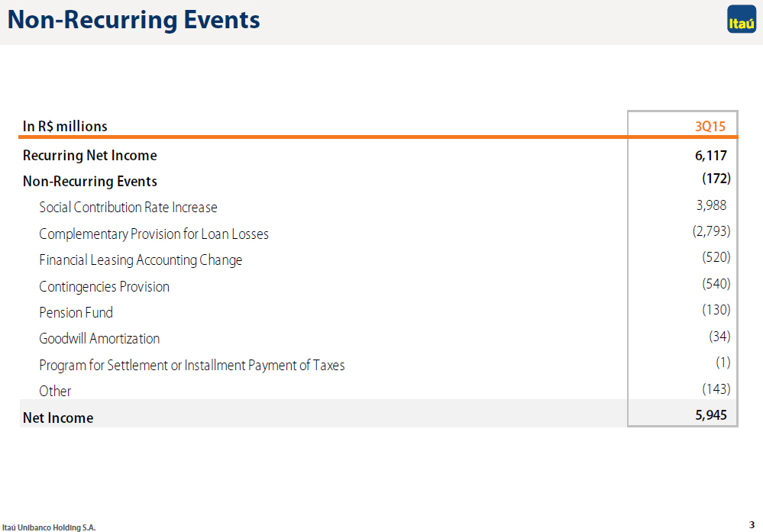The image size is (763, 532).
Task: Select the Recurring Net Income row label
Action: 90,156
